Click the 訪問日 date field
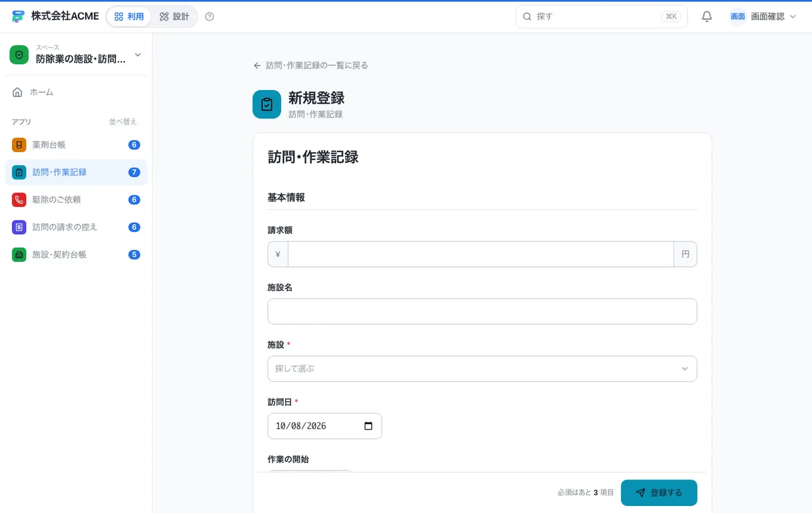The image size is (812, 513). (325, 425)
